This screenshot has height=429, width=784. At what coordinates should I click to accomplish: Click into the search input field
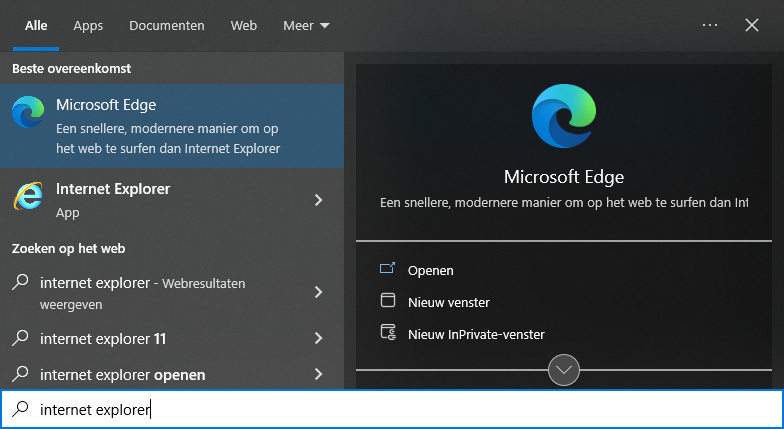pyautogui.click(x=392, y=409)
